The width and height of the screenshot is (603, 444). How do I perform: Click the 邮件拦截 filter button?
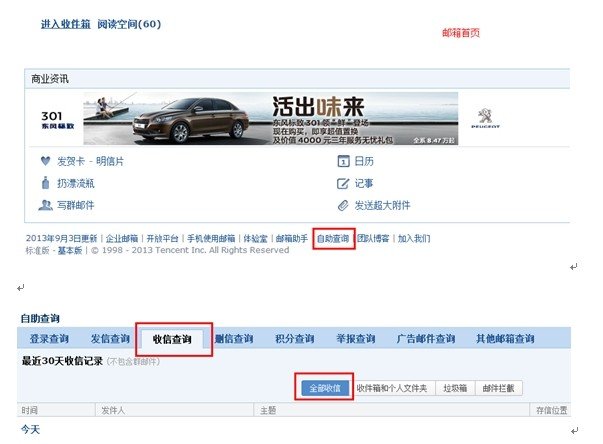498,388
